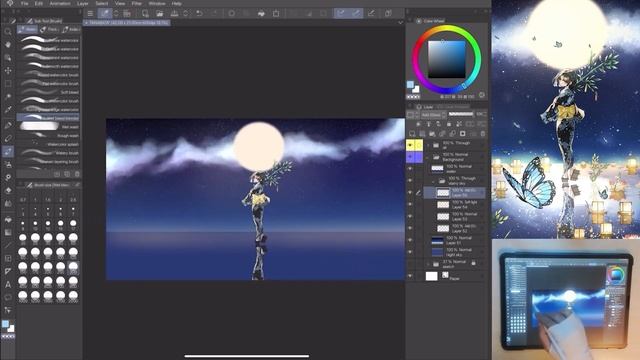The width and height of the screenshot is (640, 360).
Task: Click the New canvas icon in command bar
Action: tap(145, 13)
